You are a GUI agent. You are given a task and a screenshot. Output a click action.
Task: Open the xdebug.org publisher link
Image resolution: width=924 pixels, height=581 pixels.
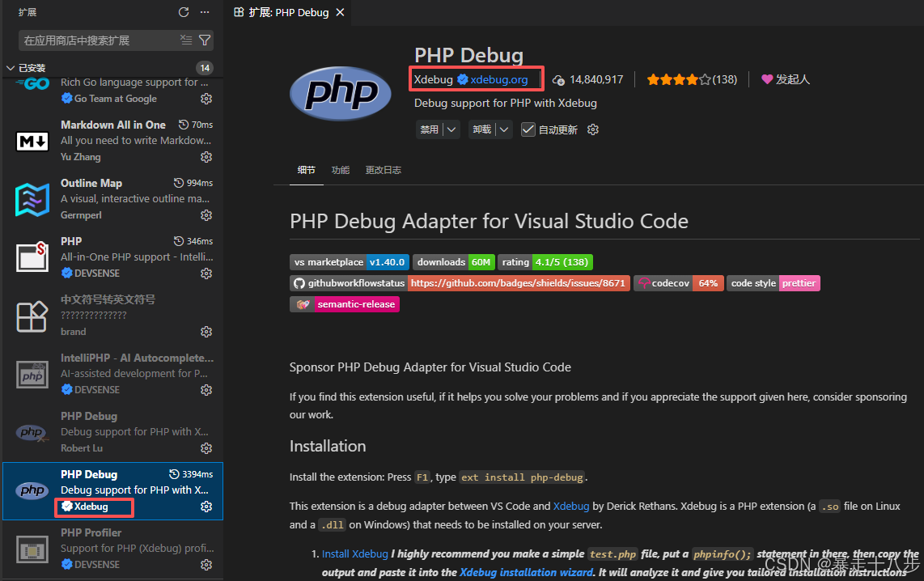(x=499, y=79)
